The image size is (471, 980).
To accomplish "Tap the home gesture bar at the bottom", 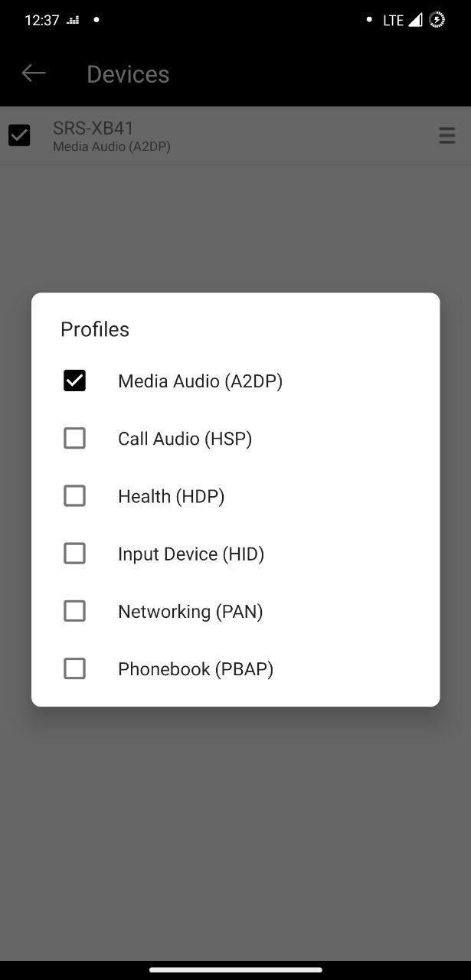I will tap(236, 969).
